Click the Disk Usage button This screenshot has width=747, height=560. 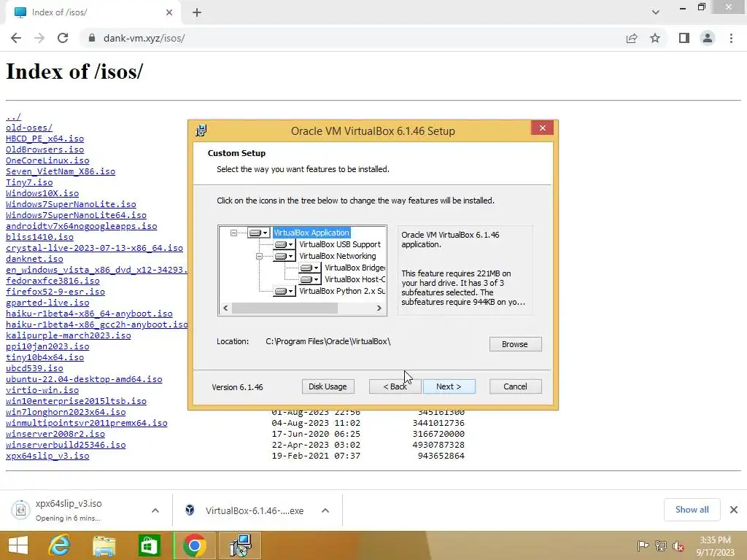coord(328,386)
